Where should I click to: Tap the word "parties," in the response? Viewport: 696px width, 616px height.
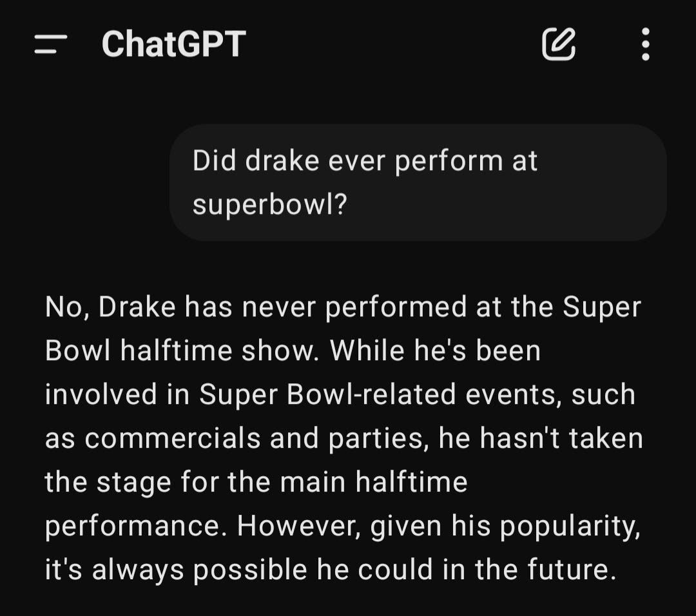379,439
